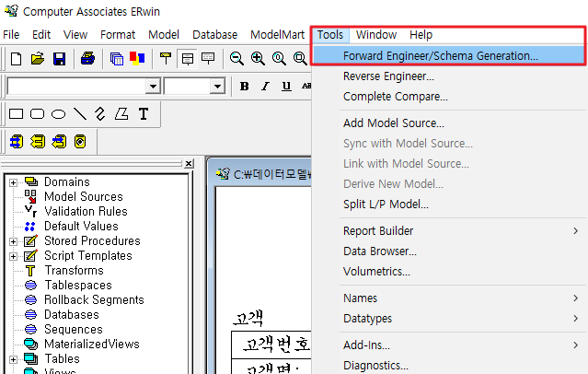Click the Print icon in the toolbar

(87, 59)
